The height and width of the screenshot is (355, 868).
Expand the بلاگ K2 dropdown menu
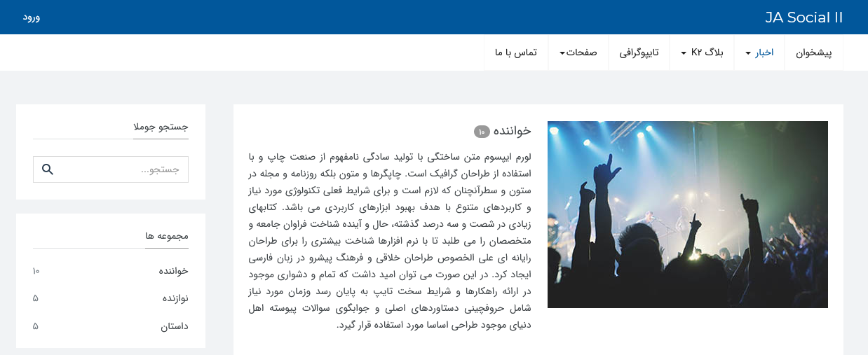pos(702,53)
